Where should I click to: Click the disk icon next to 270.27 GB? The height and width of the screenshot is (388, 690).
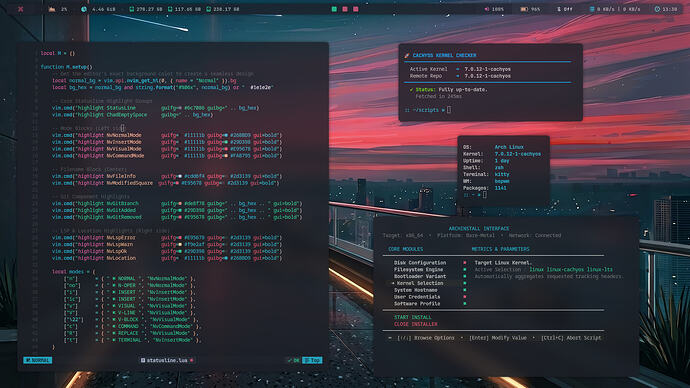[x=131, y=9]
